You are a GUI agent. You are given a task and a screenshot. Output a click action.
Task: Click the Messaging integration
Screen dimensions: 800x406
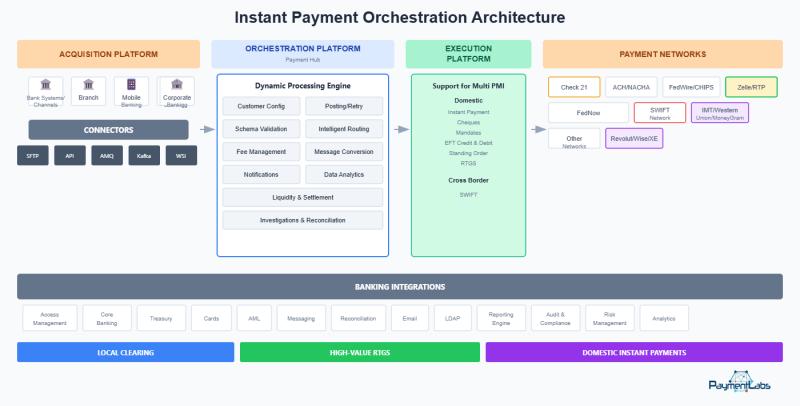point(301,318)
